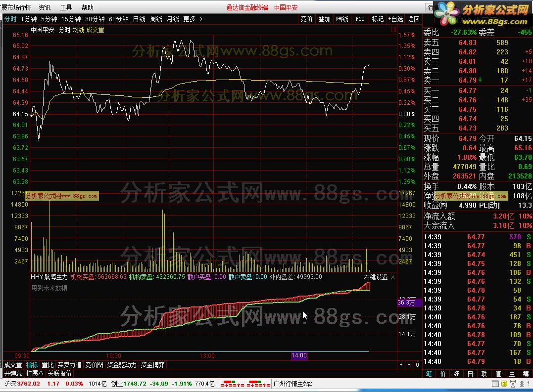Click the double up-arrow status icon
This screenshot has height=392, width=533.
pyautogui.click(x=522, y=384)
